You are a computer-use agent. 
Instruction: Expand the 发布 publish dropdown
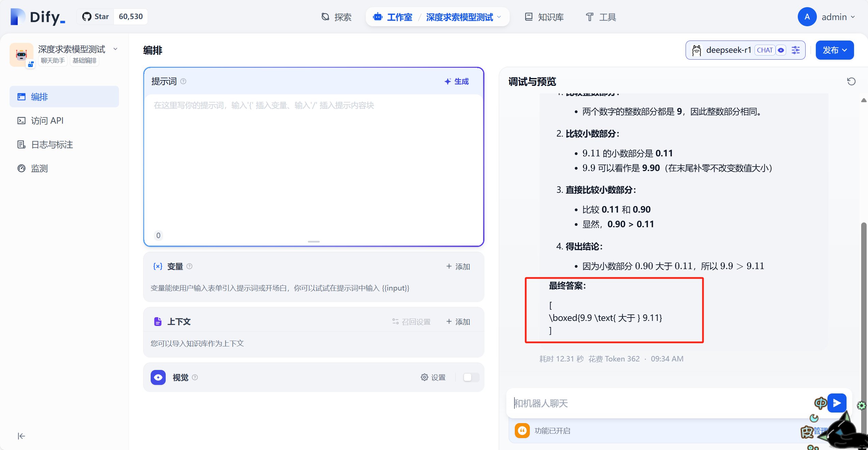[x=835, y=50]
